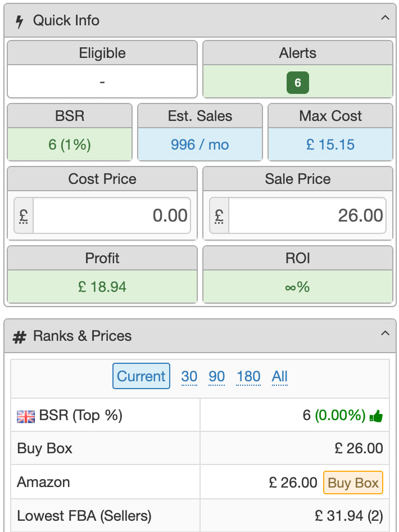Select the Current time range tab
399x532 pixels.
[141, 376]
